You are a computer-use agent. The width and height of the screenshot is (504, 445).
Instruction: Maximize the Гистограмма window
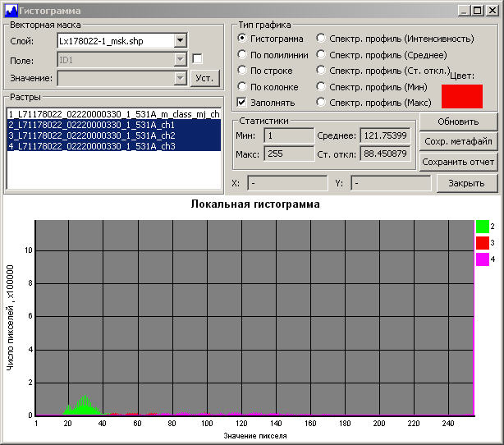tap(478, 11)
